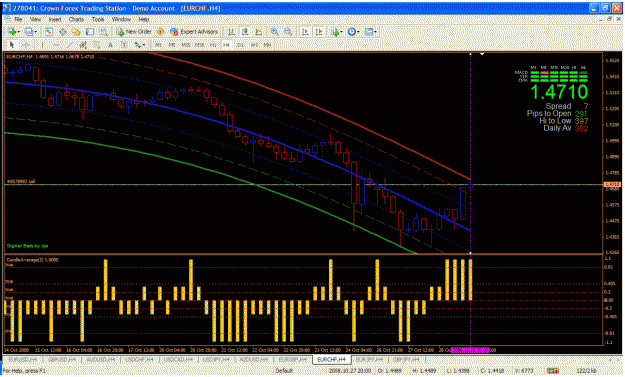Show the Navigator panel
The height and width of the screenshot is (377, 625).
(76, 32)
